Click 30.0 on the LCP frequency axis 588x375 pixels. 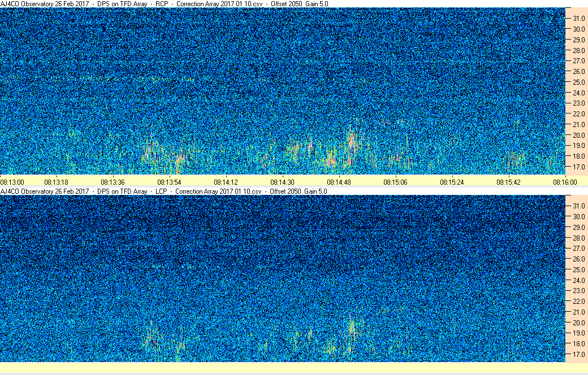tap(578, 216)
